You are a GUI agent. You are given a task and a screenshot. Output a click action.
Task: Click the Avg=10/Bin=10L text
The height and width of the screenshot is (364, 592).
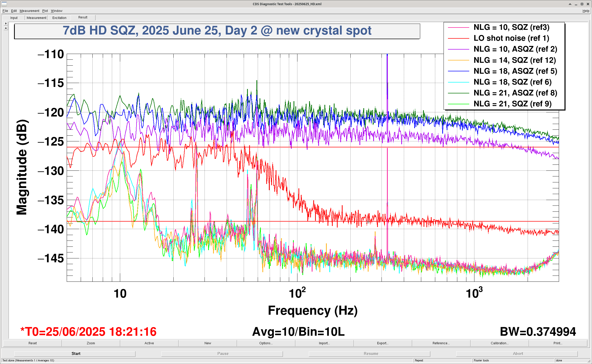[298, 332]
